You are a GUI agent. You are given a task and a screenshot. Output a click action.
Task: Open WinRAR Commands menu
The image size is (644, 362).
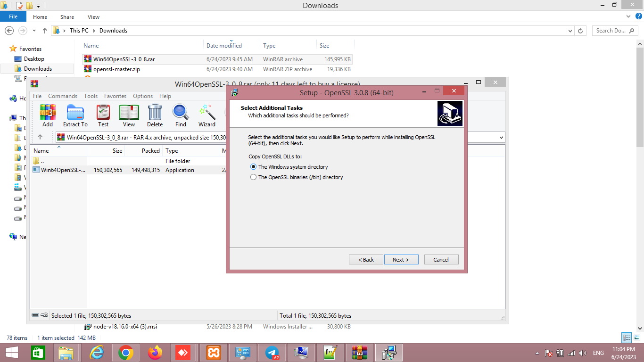(63, 96)
